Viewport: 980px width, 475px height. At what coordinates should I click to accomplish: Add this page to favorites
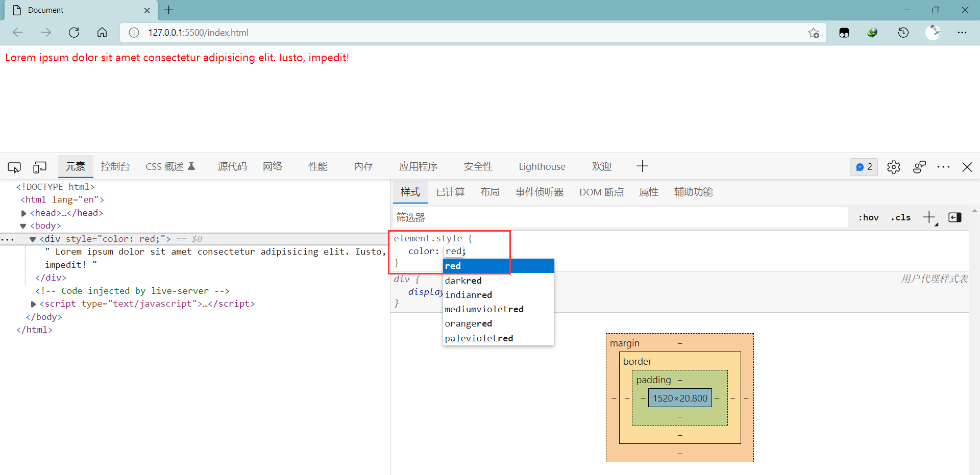(x=814, y=33)
